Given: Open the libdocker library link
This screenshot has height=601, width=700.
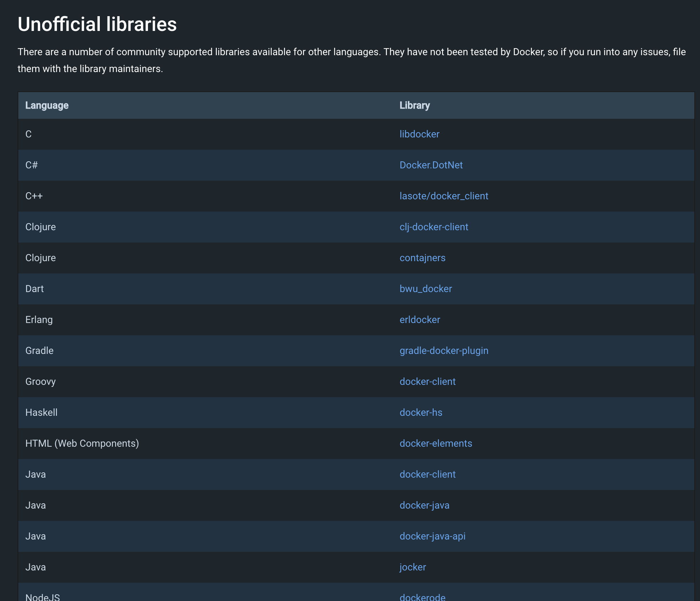Looking at the screenshot, I should coord(419,134).
